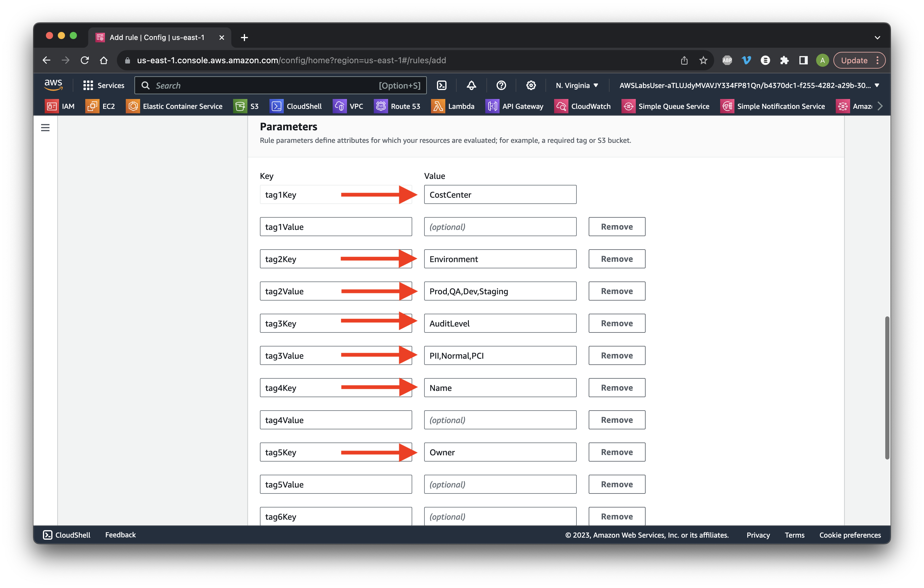Open Cookie preferences in footer
The height and width of the screenshot is (588, 924).
[x=850, y=535]
